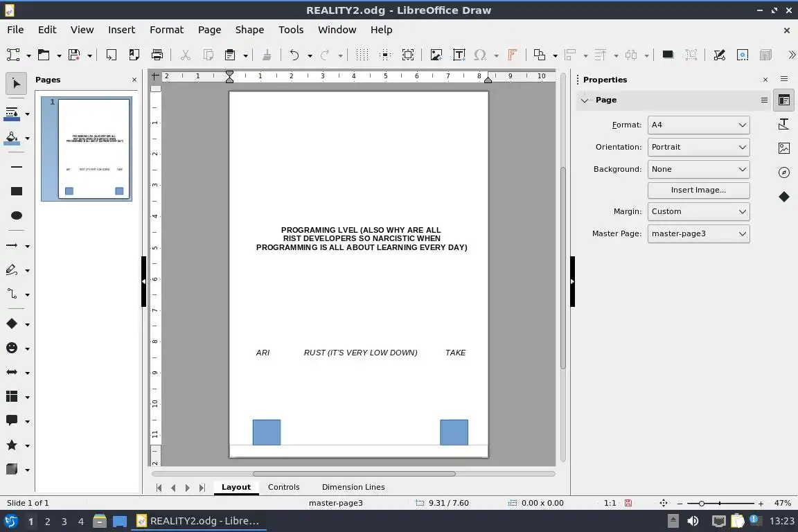
Task: Switch to the Controls layer tab
Action: (x=283, y=487)
